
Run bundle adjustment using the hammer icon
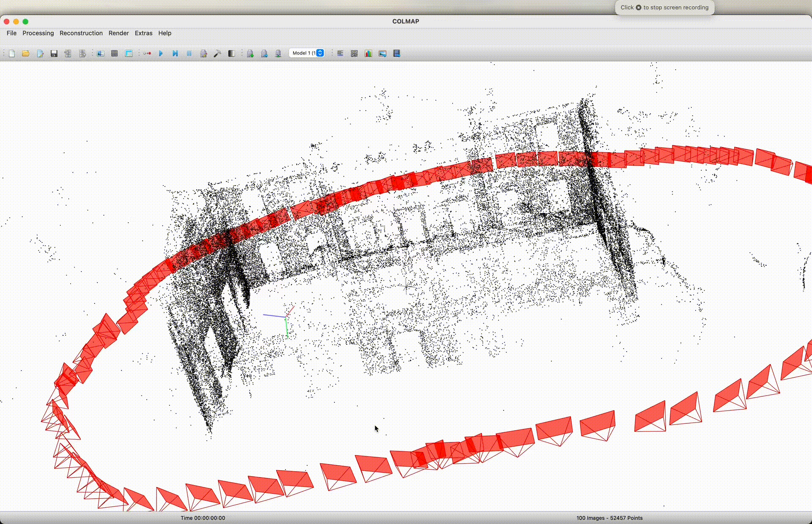point(217,53)
